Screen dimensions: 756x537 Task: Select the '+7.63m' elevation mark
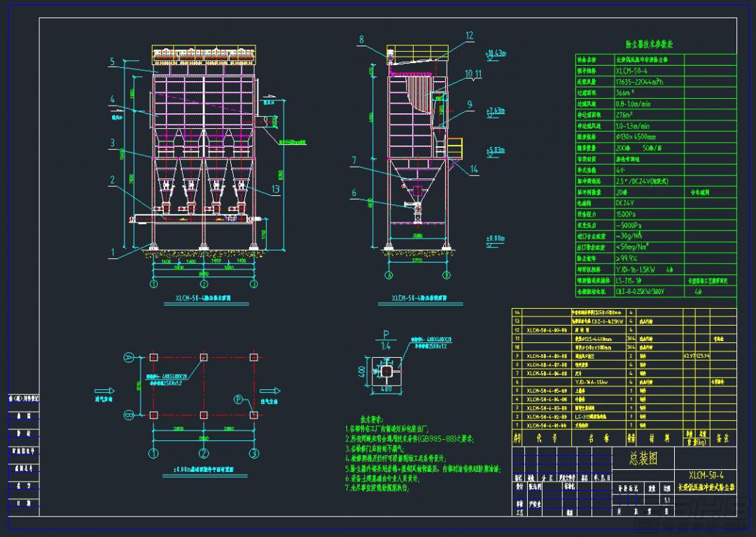496,111
